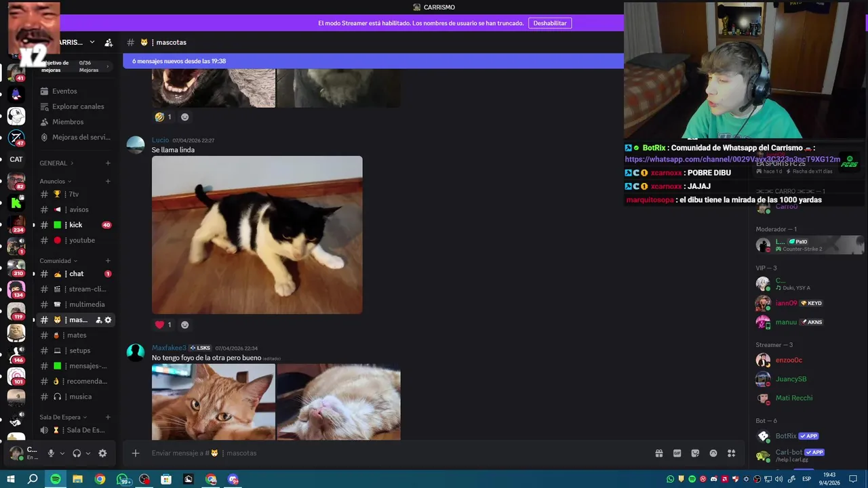Viewport: 868px width, 488px height.
Task: Toggle microphone mute
Action: click(x=51, y=453)
